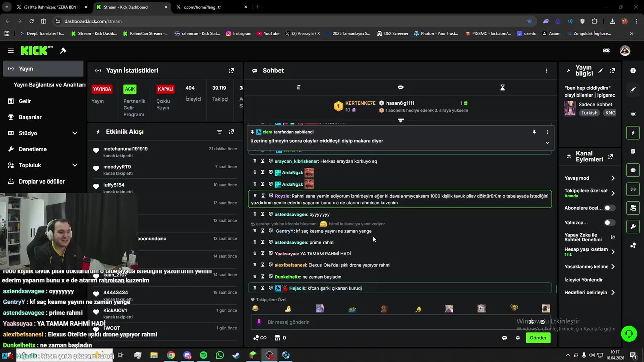
Task: Open Gelir in the sidebar
Action: pyautogui.click(x=25, y=101)
